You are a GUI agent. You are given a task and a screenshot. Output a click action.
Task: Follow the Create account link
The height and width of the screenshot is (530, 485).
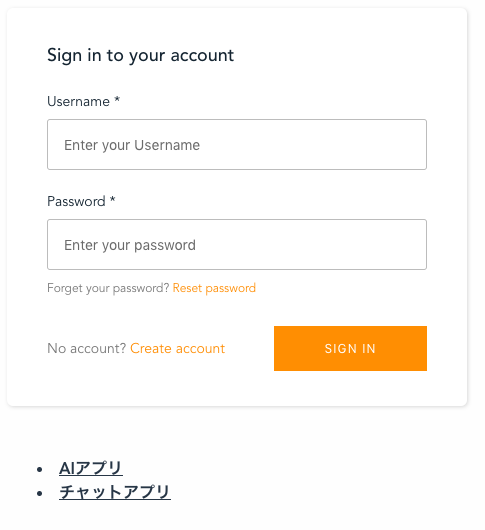click(177, 348)
